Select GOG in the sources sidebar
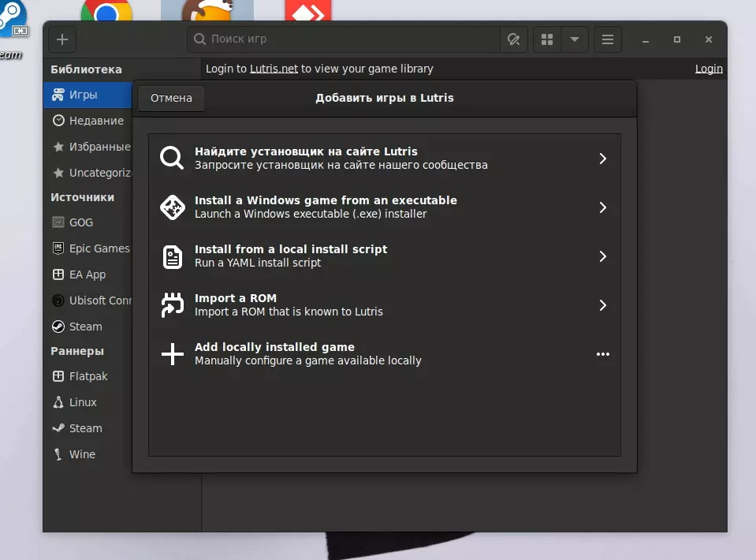Image resolution: width=756 pixels, height=560 pixels. point(80,222)
